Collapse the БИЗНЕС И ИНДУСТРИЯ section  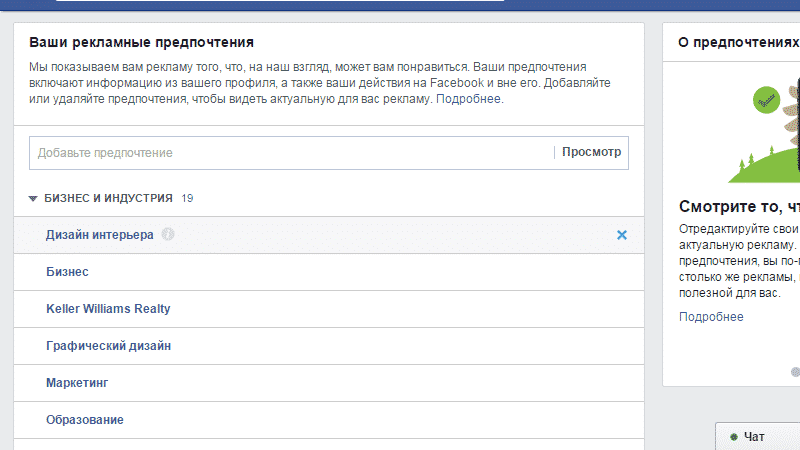pyautogui.click(x=33, y=198)
